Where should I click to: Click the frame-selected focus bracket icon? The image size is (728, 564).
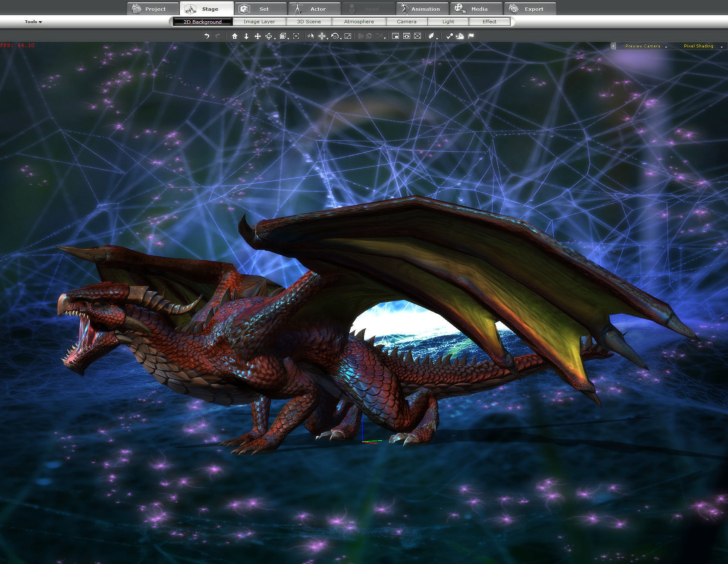coord(296,36)
